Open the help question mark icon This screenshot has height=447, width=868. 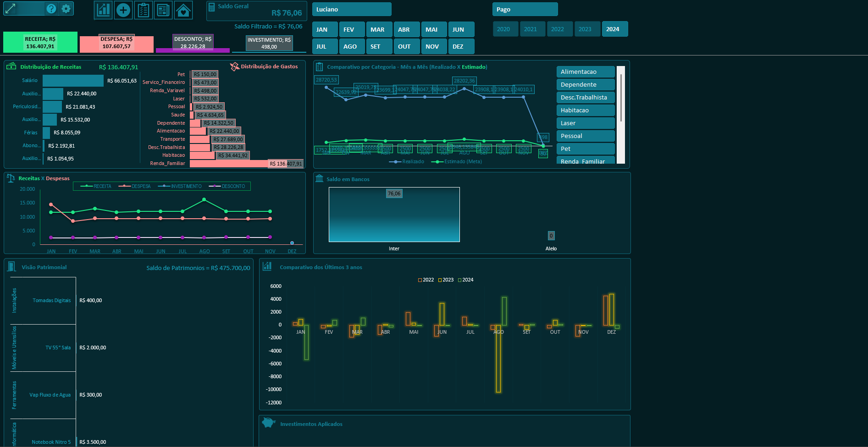(50, 9)
